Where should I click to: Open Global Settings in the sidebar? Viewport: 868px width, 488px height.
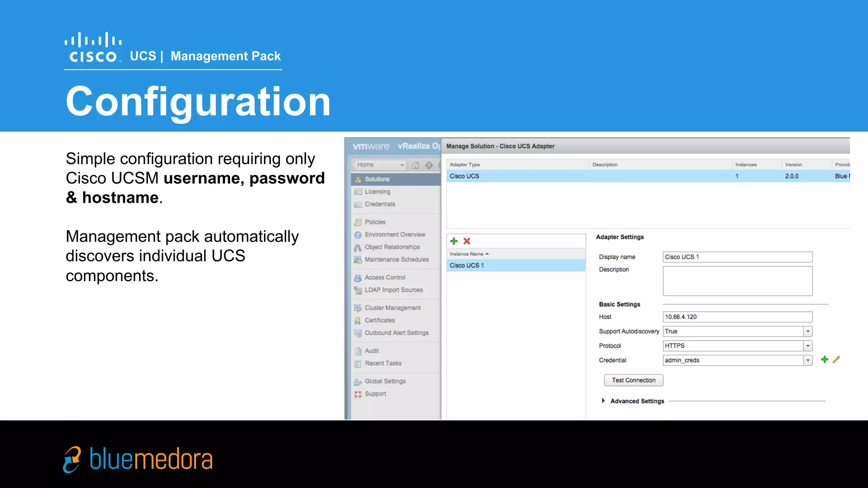(x=385, y=381)
